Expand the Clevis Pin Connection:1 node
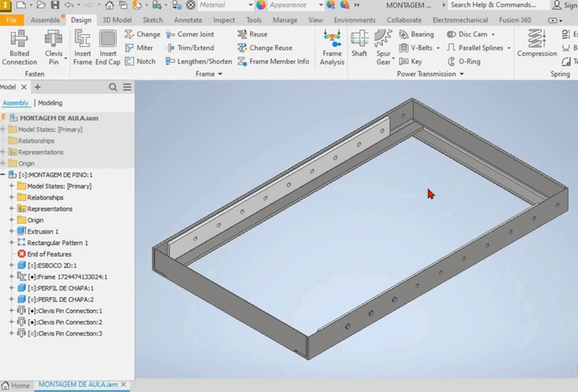Viewport: 578px width, 392px height. 12,311
